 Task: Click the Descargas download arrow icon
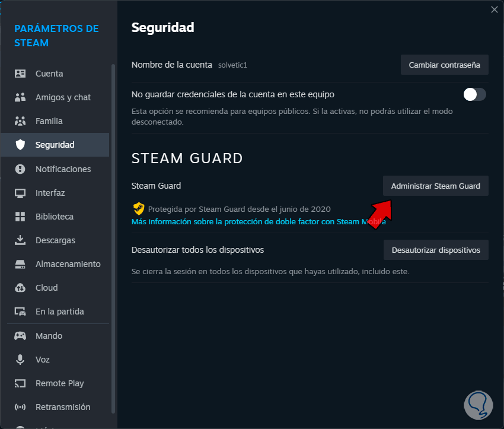[20, 240]
